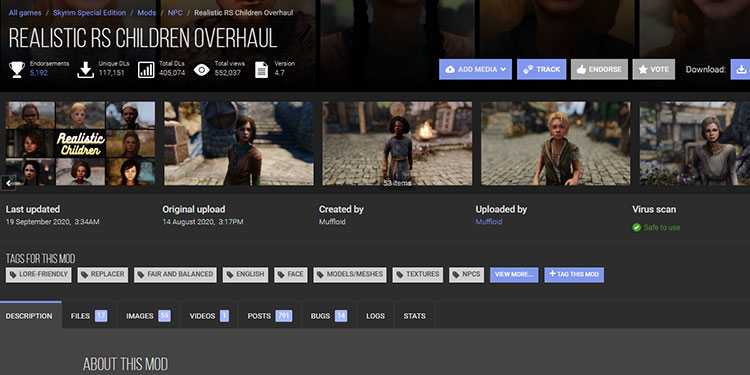Click the Original upload date 14 August 2020

pos(203,222)
